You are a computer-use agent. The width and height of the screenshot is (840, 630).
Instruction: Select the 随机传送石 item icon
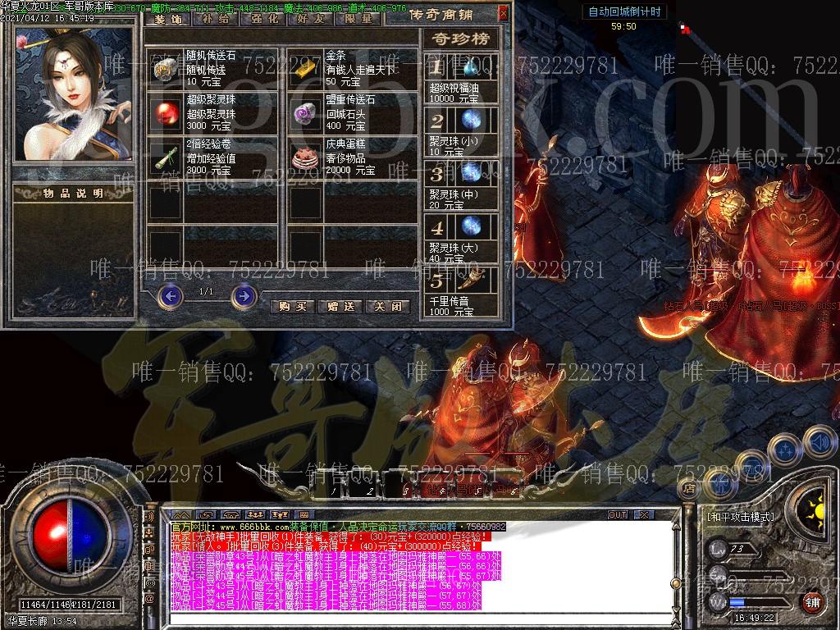coord(165,69)
